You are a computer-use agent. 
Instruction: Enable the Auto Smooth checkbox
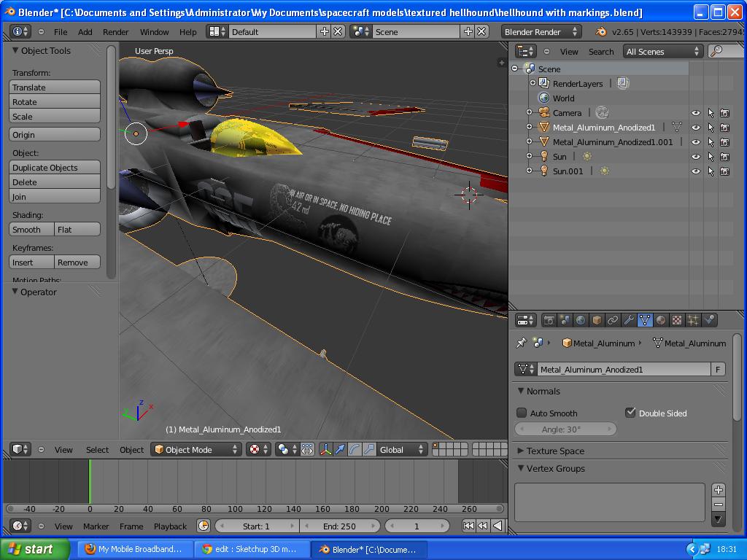tap(522, 413)
